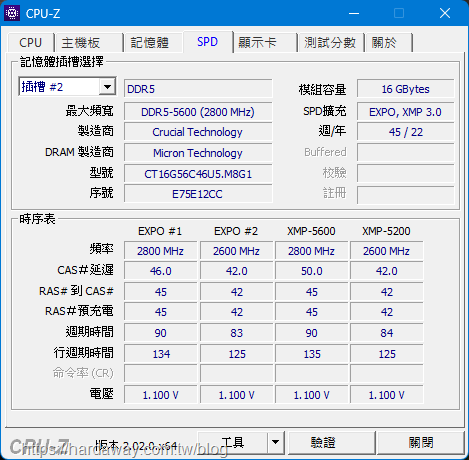The height and width of the screenshot is (460, 469).
Task: Click EXPO #1 voltage 1.100 V
Action: [160, 395]
